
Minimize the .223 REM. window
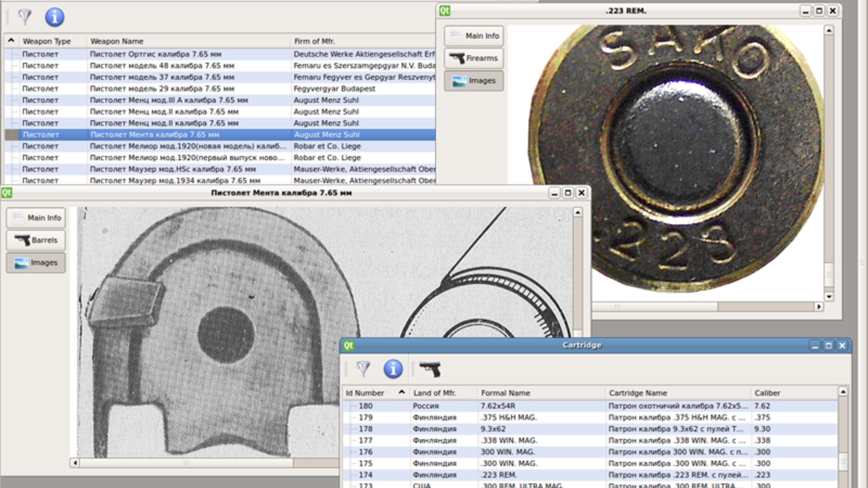click(806, 11)
